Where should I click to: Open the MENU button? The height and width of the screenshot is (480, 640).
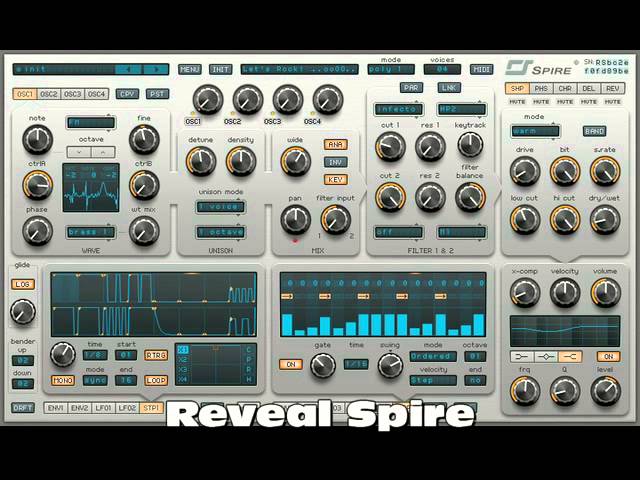pyautogui.click(x=190, y=69)
